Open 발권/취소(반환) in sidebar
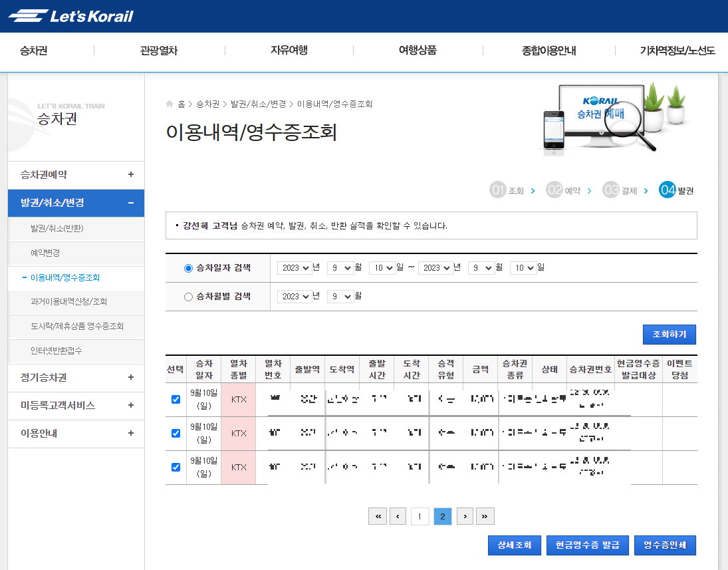728x570 pixels. coord(57,228)
